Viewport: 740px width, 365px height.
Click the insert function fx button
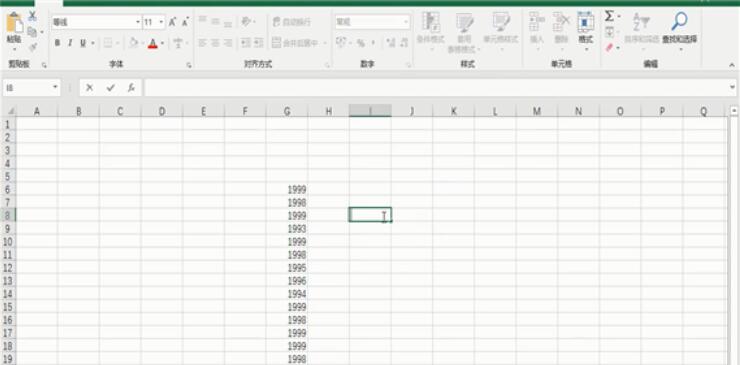pos(132,87)
